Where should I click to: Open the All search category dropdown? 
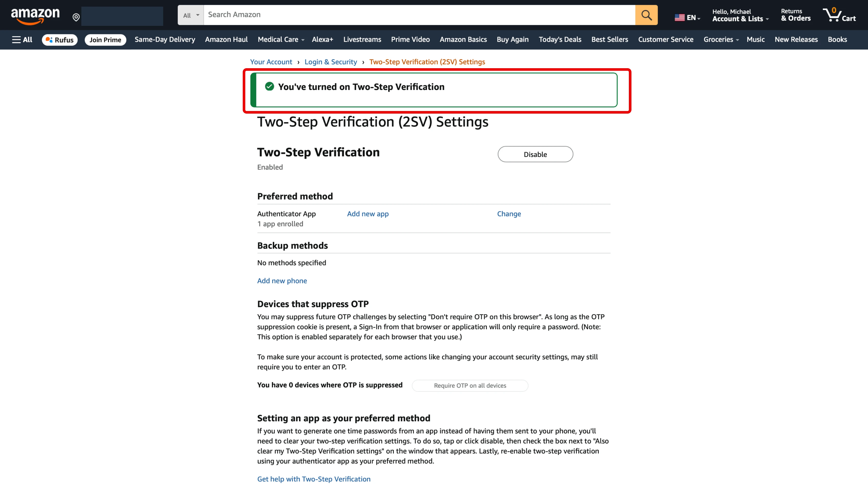tap(191, 15)
